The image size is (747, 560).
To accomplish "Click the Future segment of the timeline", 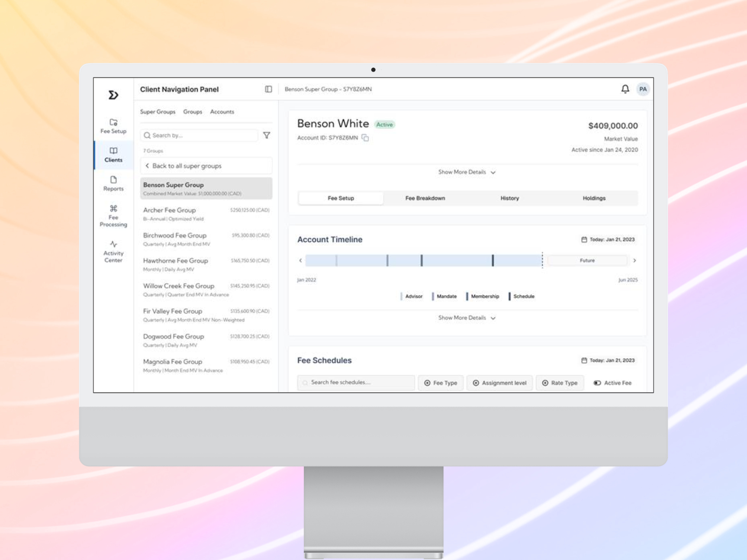I will point(587,261).
